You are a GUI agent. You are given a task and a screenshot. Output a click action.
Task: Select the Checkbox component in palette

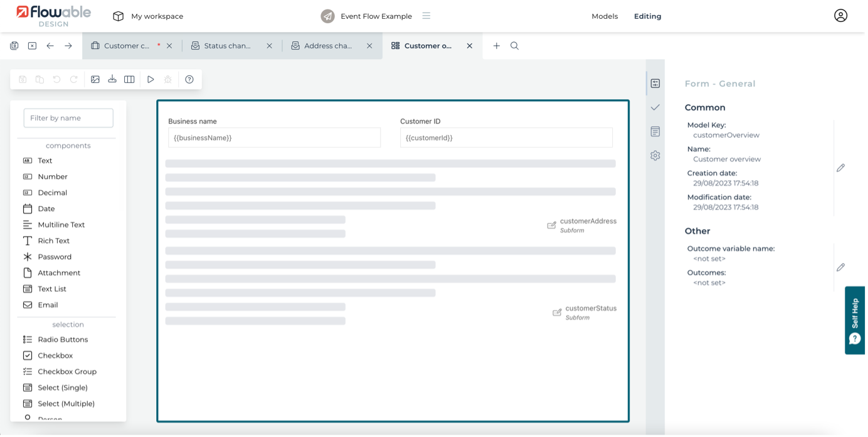pyautogui.click(x=55, y=355)
